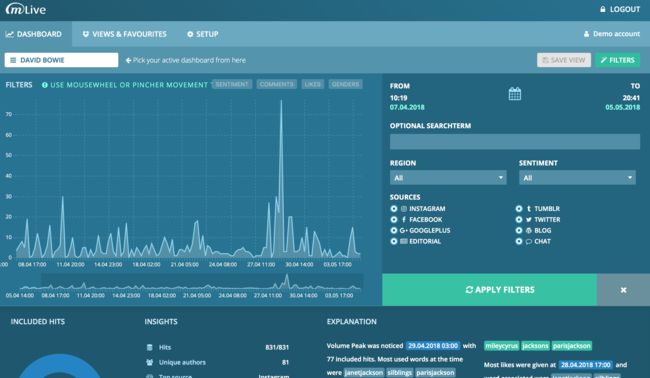Viewport: 650px width, 378px height.
Task: Select the jacksons keyword tag
Action: [x=535, y=346]
